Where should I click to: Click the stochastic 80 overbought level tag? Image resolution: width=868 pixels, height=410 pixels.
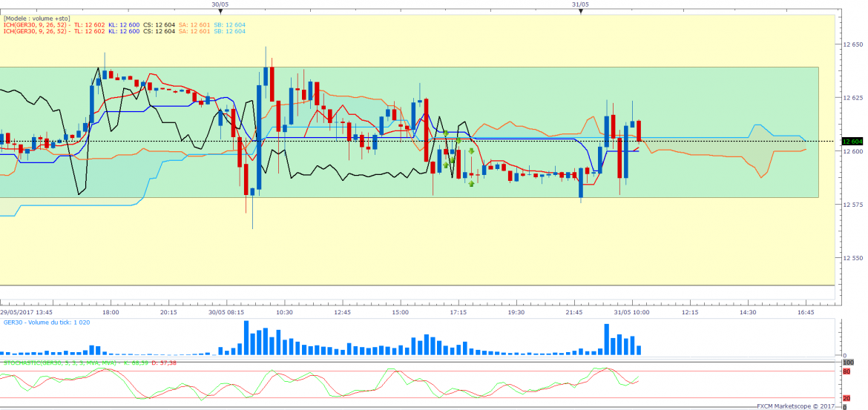click(846, 371)
